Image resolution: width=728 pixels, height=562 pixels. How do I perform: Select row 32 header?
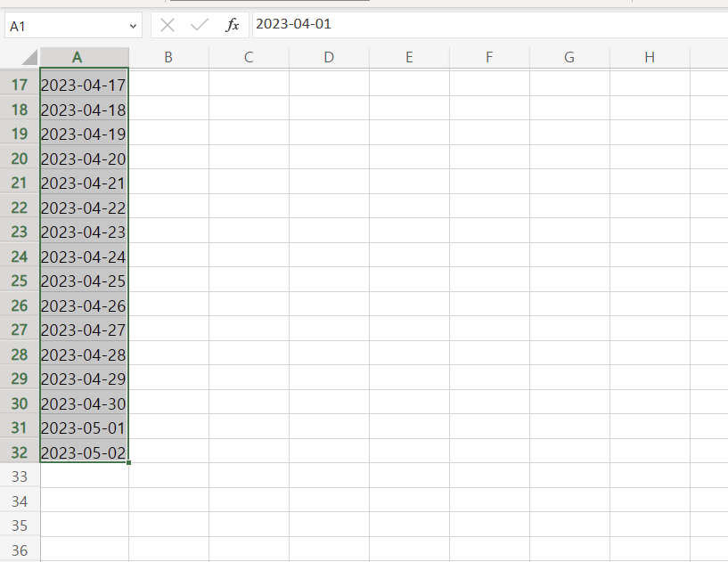(x=20, y=452)
